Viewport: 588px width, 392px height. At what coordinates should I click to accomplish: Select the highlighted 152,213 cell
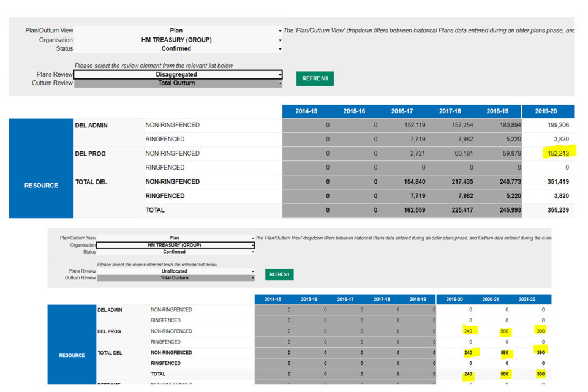click(556, 153)
